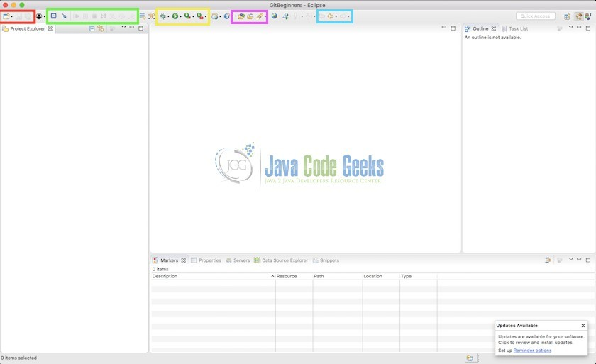Click the Coverage launch icon
This screenshot has height=364, width=596.
(187, 16)
